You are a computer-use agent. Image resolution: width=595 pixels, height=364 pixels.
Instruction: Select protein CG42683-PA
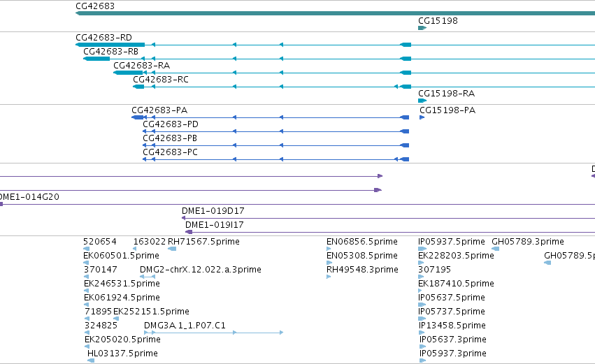point(159,110)
